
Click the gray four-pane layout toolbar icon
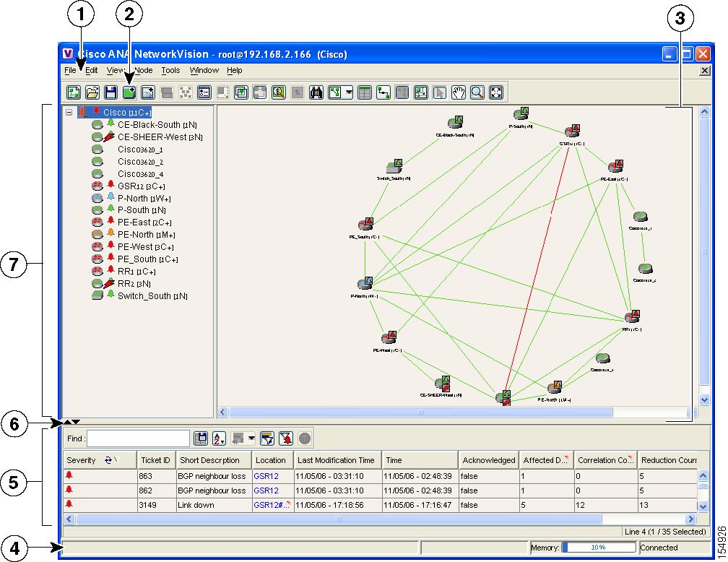coord(259,92)
